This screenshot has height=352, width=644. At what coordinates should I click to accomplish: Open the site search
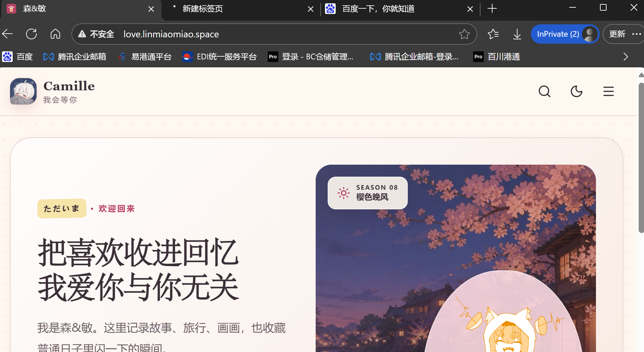point(545,91)
